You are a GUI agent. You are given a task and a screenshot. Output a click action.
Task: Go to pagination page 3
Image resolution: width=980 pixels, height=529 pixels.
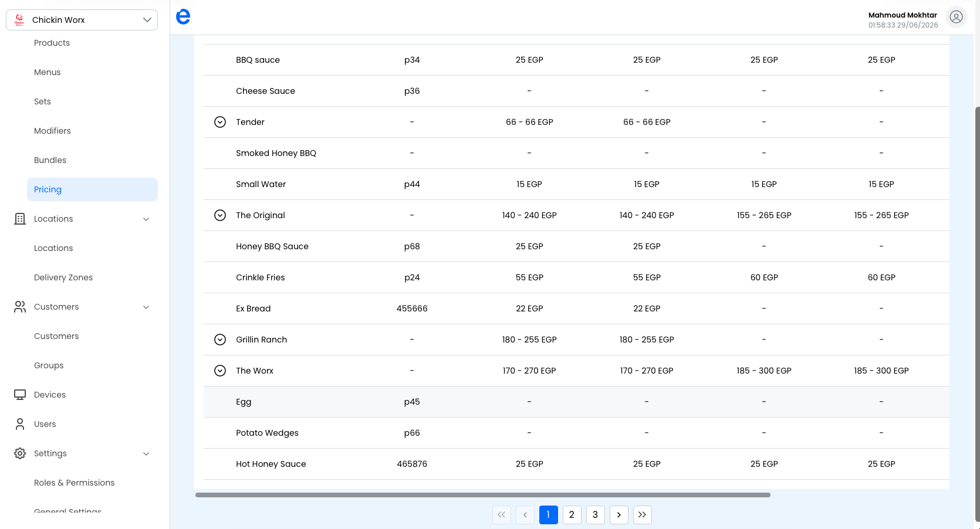pos(596,515)
